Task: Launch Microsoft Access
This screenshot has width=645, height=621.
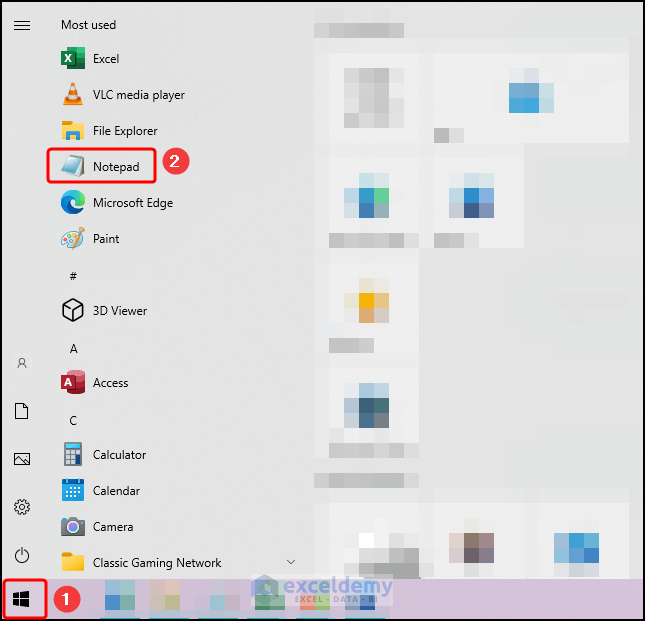Action: [95, 382]
